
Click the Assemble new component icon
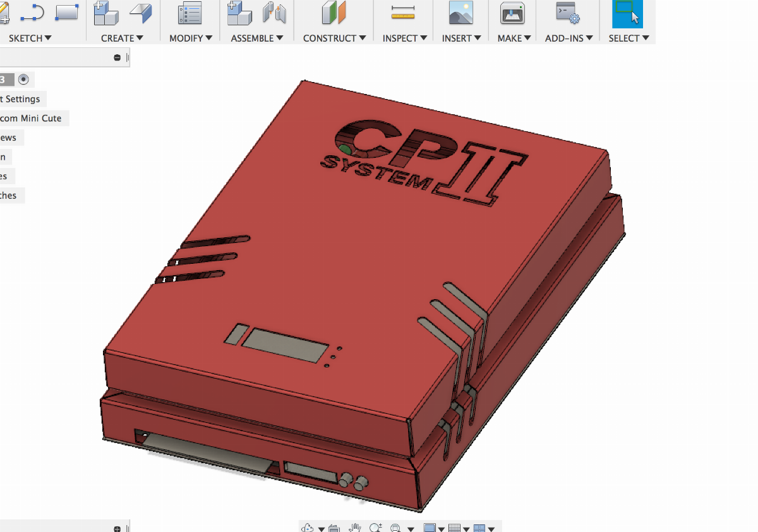point(239,13)
